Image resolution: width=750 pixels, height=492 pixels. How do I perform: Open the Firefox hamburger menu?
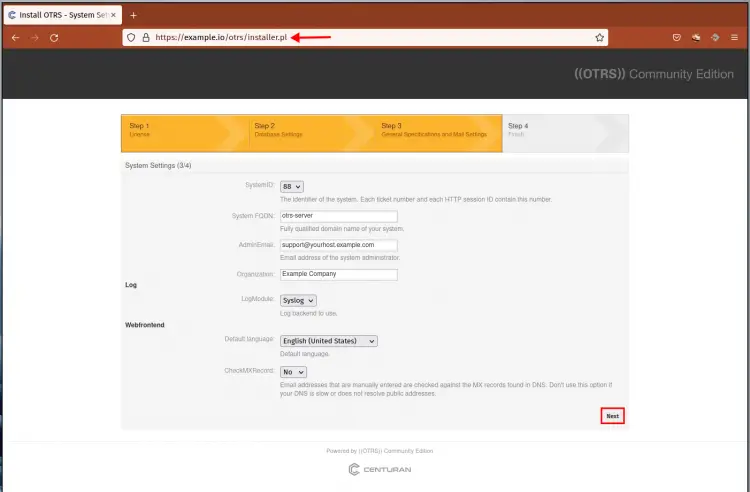click(734, 37)
